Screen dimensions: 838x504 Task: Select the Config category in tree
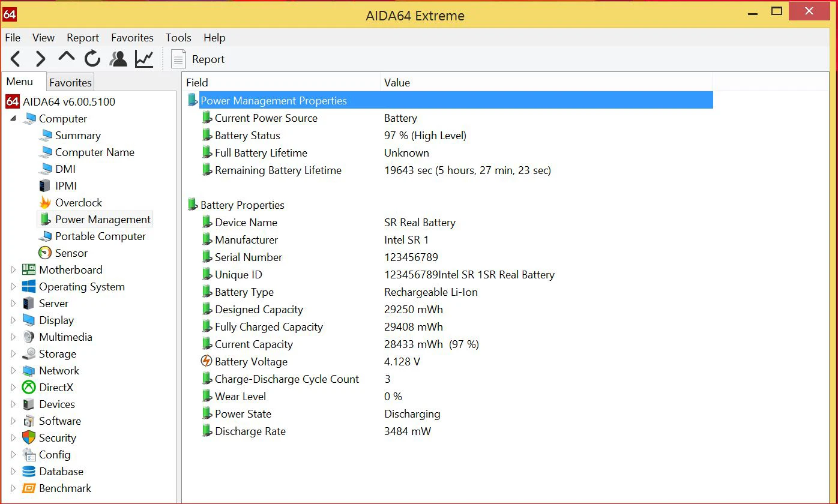click(55, 455)
